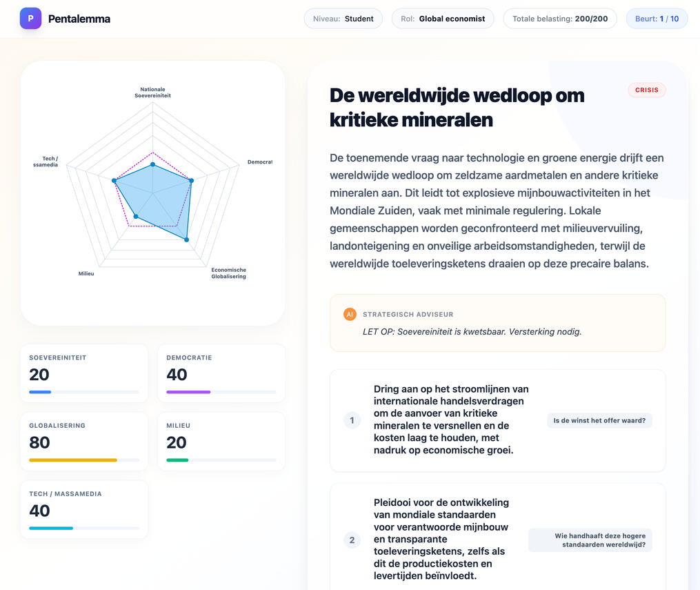Open the Rol: Global economist selector
The image size is (700, 590).
click(x=443, y=19)
